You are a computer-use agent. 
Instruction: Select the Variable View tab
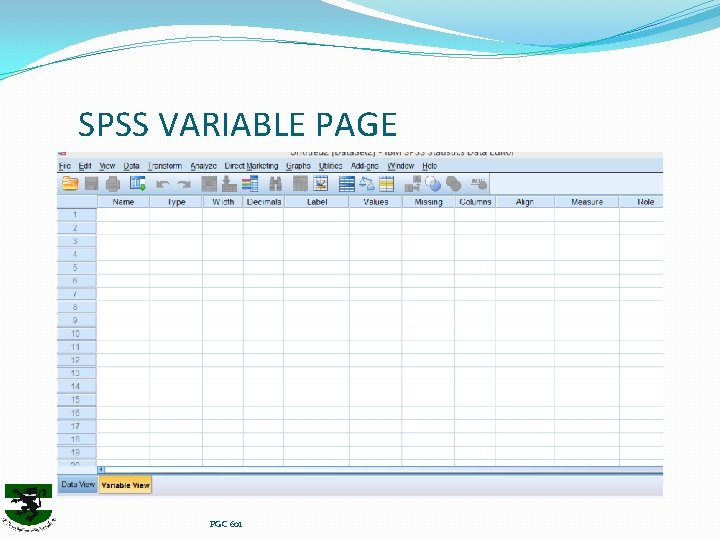click(125, 485)
